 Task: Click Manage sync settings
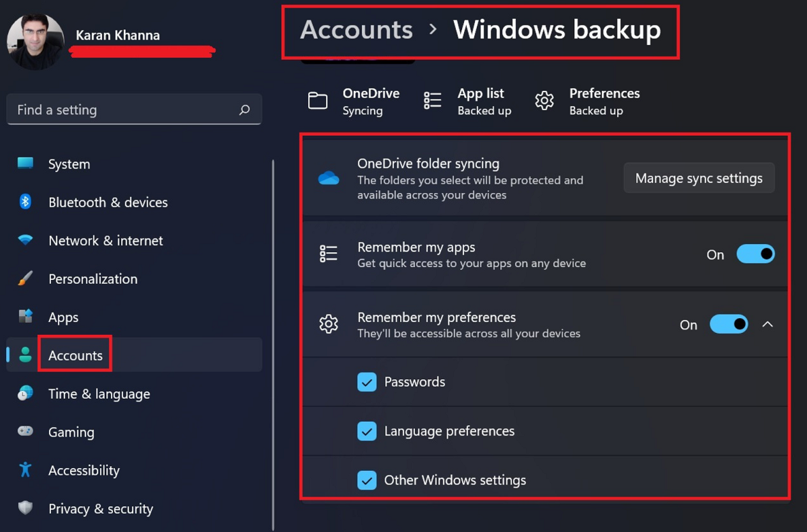point(699,178)
